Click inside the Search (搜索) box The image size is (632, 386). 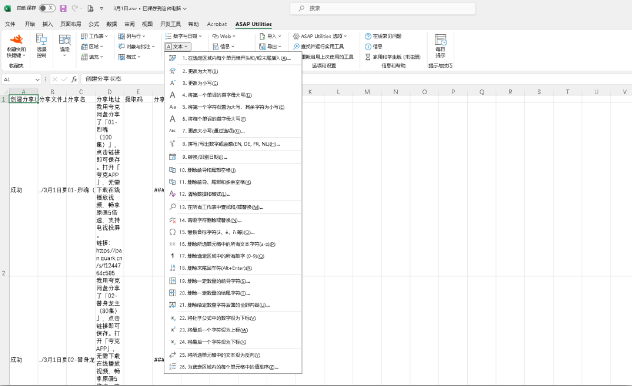pos(382,8)
